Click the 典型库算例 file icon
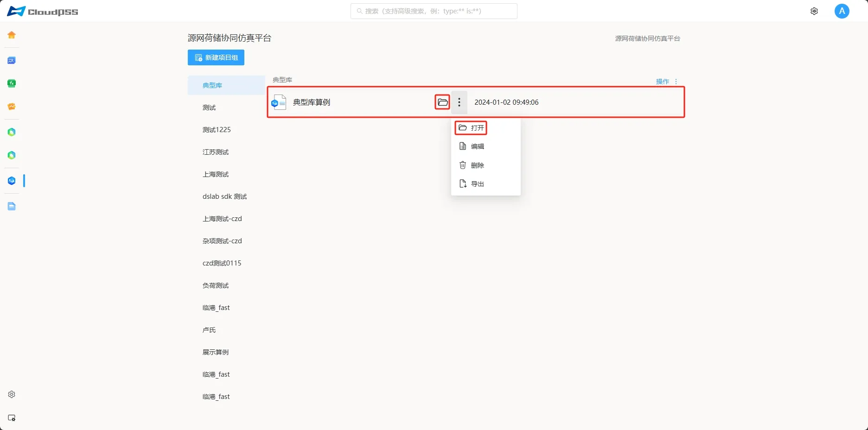Viewport: 868px width, 430px height. pos(279,102)
